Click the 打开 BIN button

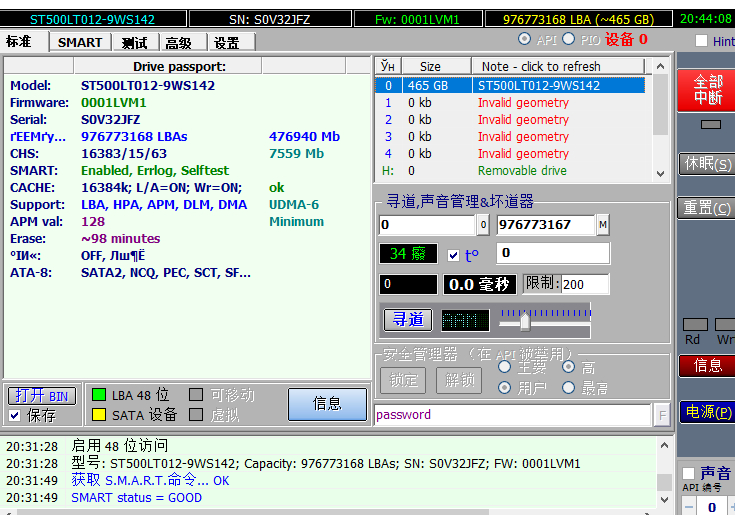(x=42, y=396)
